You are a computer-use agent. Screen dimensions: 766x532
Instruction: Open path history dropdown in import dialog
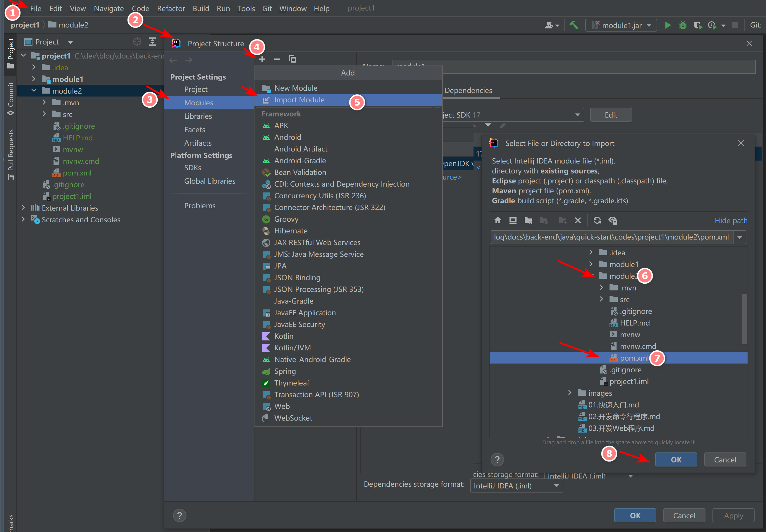tap(739, 237)
